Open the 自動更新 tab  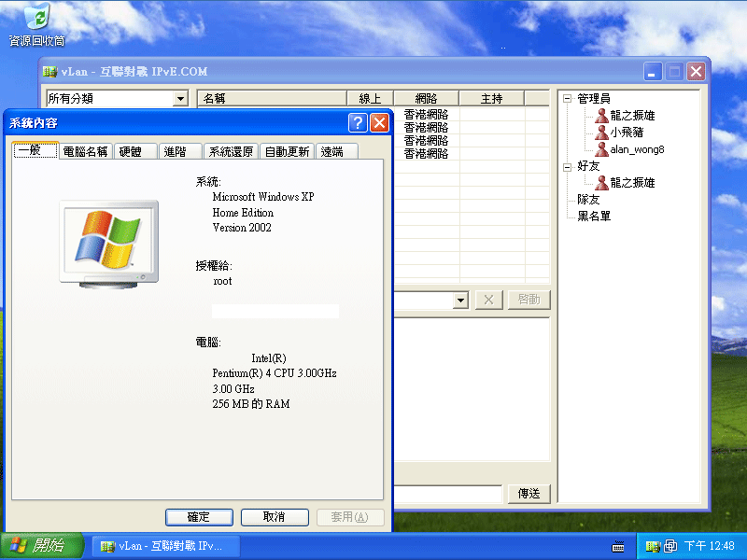tap(288, 151)
